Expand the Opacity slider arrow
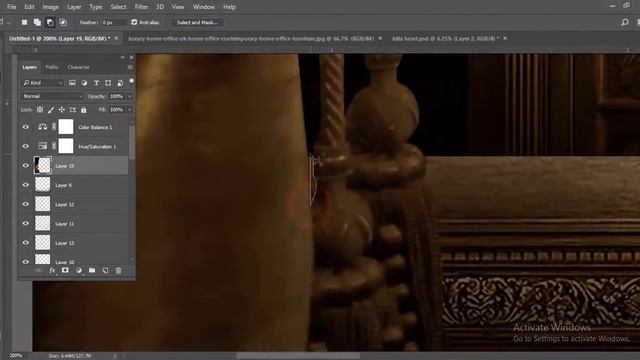640x360 pixels. tap(129, 96)
